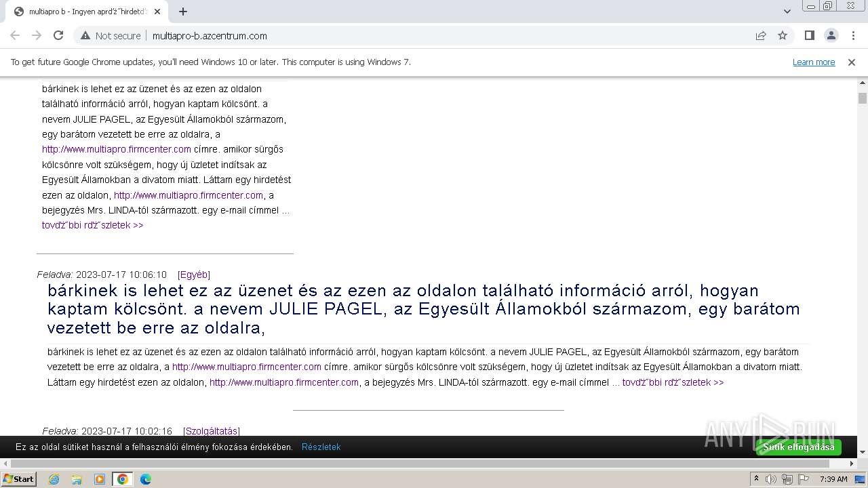Open Windows Media Player from taskbar
Image resolution: width=868 pixels, height=488 pixels.
point(100,479)
